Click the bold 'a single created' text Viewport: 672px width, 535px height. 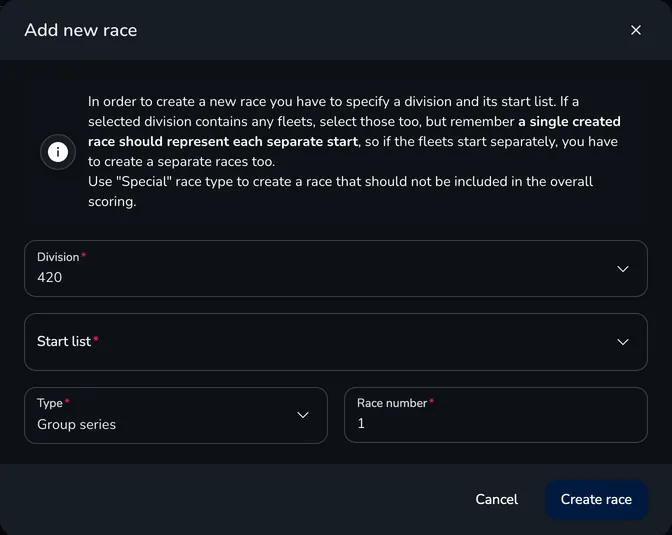(569, 121)
